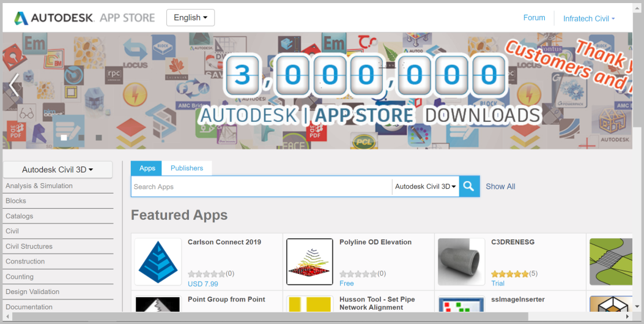Click the scroll down arrow
Image resolution: width=644 pixels, height=324 pixels.
[637, 307]
